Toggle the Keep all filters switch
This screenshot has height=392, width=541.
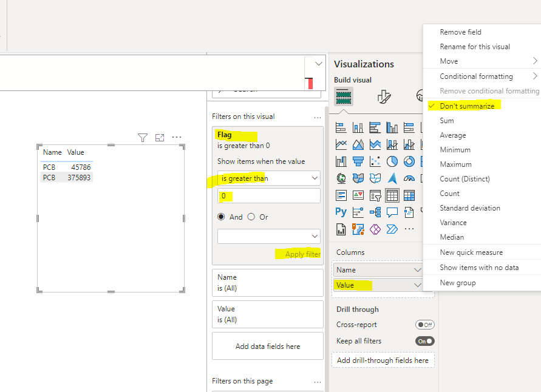click(425, 341)
